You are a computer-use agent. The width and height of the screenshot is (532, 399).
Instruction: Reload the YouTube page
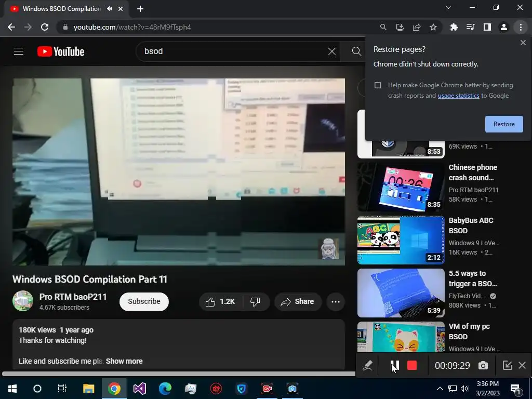[45, 27]
